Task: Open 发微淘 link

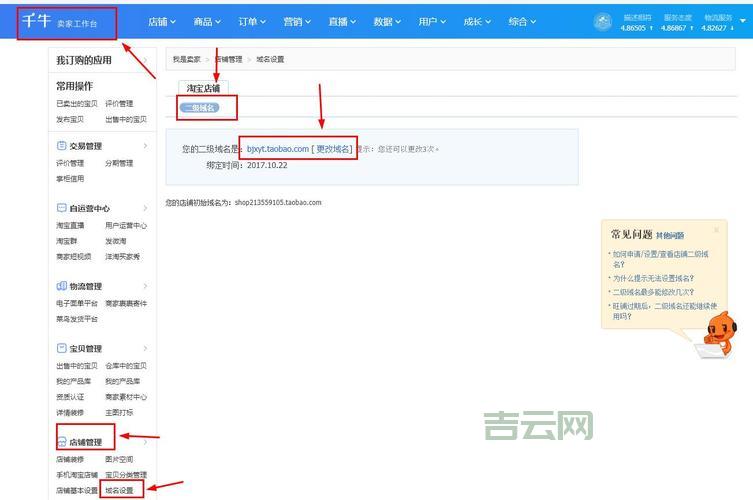Action: click(x=116, y=241)
